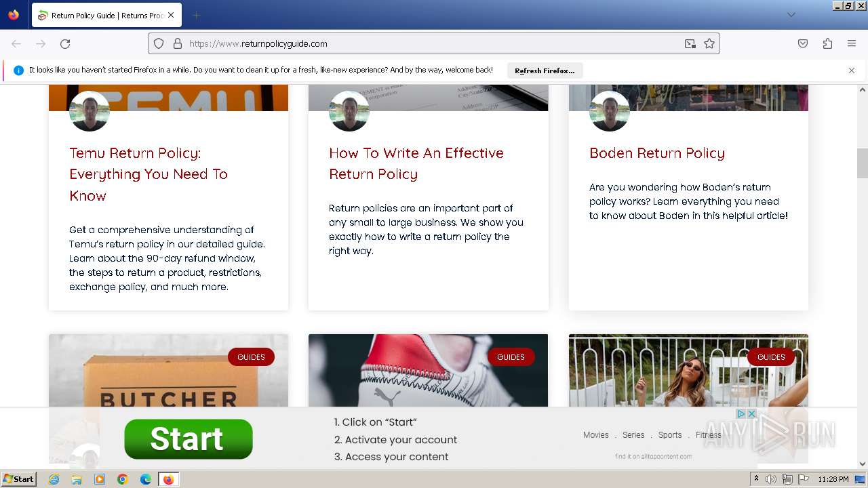Bookmark this page with star icon
Image resolution: width=868 pixels, height=488 pixels.
coord(709,43)
